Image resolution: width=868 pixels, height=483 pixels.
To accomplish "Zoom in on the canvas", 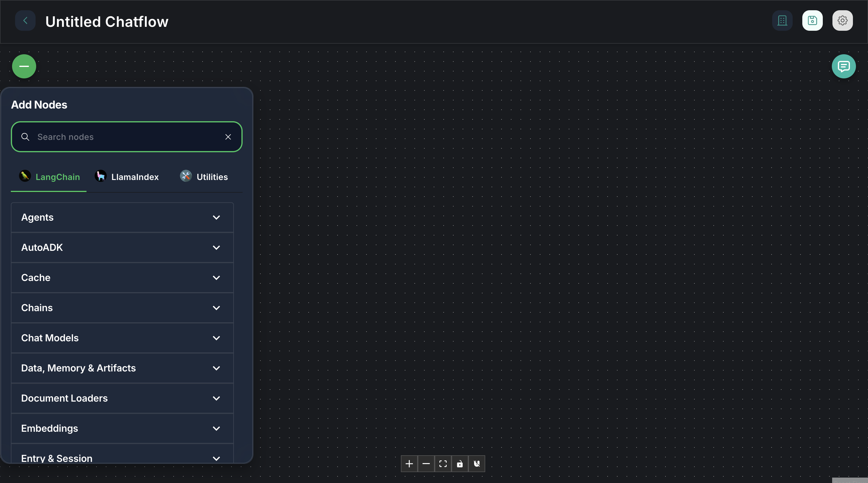I will tap(409, 464).
